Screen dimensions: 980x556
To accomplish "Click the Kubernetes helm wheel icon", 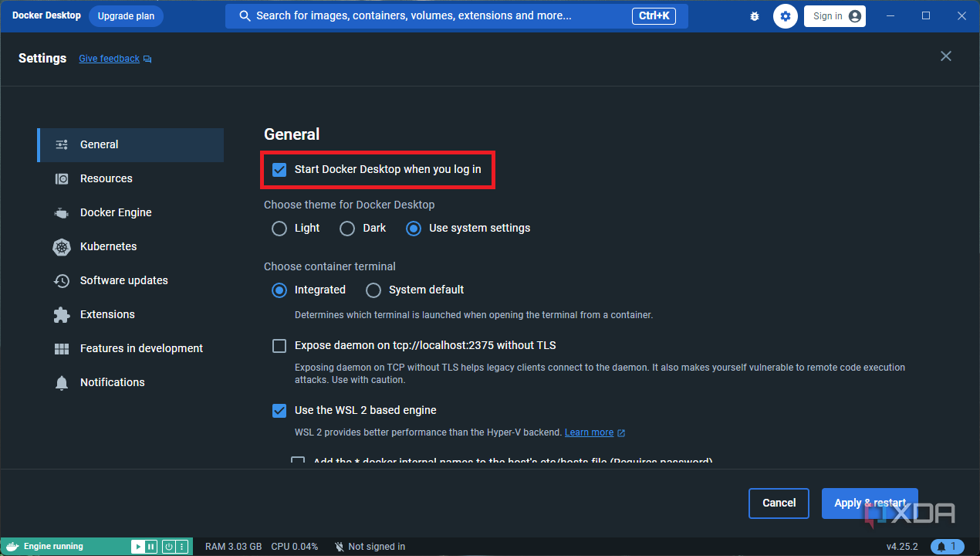I will pyautogui.click(x=62, y=247).
